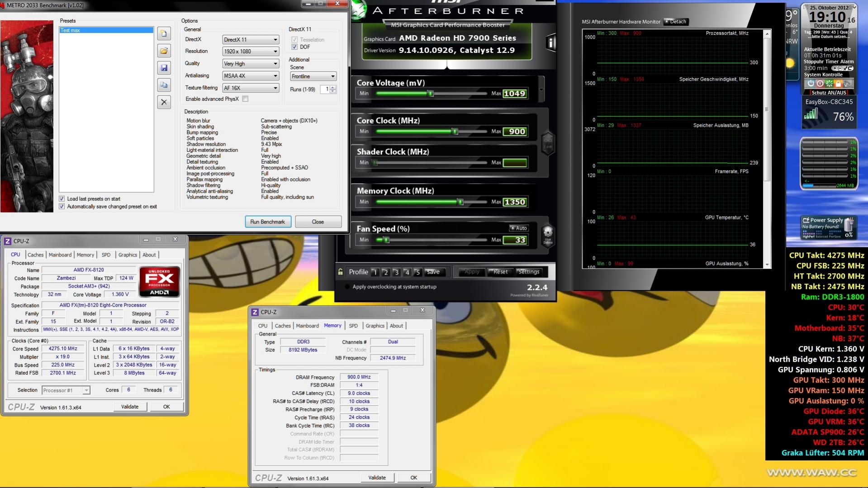Toggle the Afterburner profile lock icon

click(340, 272)
